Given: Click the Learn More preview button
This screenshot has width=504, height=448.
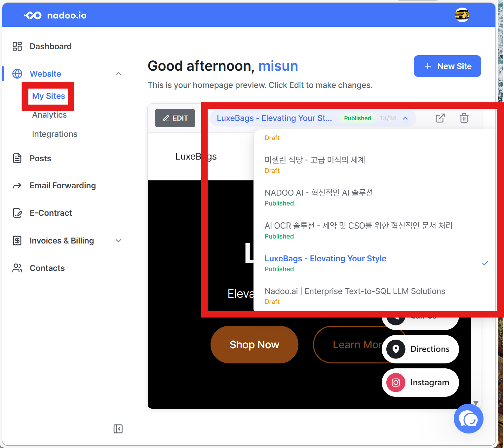Looking at the screenshot, I should tap(358, 345).
